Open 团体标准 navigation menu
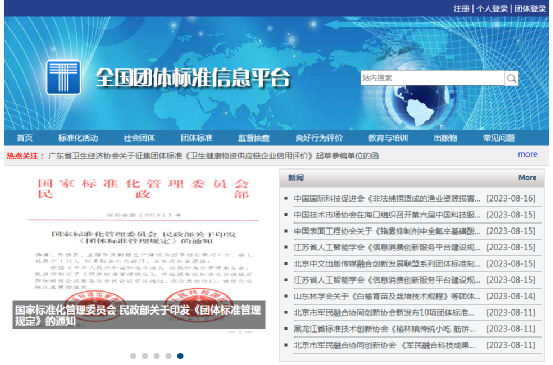 point(196,138)
